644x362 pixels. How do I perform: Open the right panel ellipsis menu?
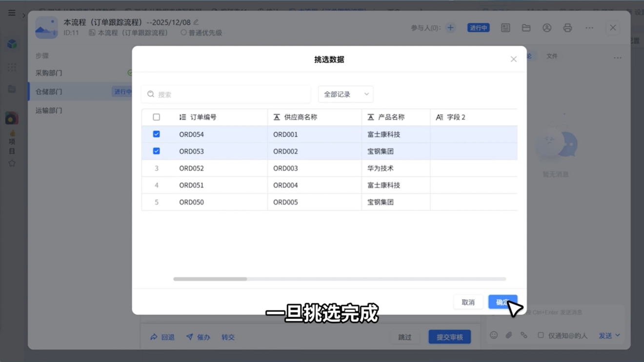(618, 57)
